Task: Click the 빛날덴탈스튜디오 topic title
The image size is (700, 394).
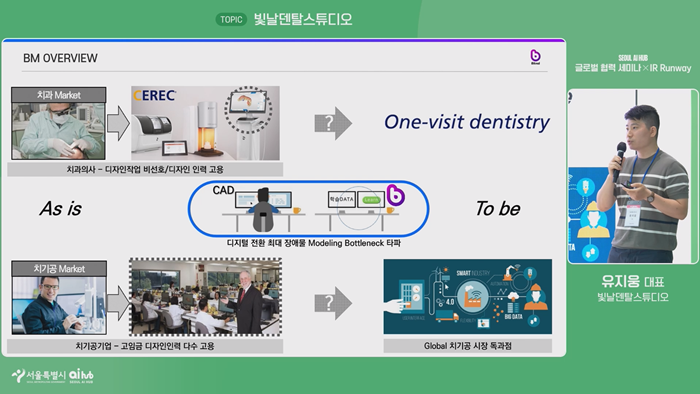Action: point(303,19)
